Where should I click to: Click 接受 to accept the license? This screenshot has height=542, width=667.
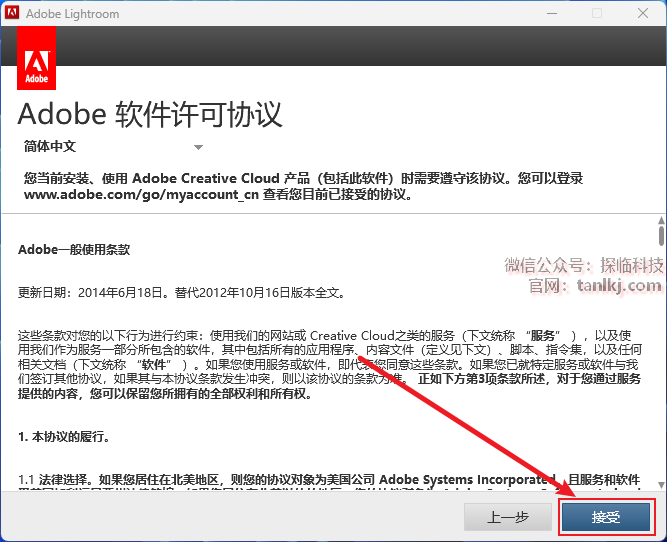coord(606,517)
